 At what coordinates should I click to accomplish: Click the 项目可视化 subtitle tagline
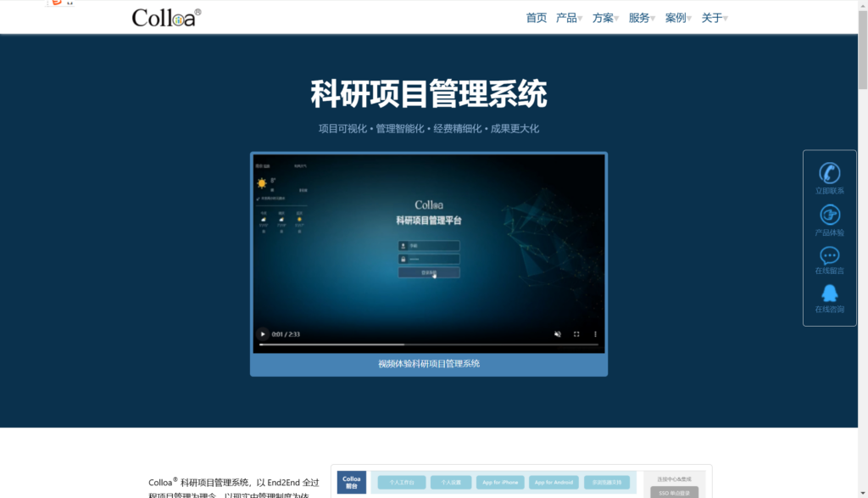[342, 128]
